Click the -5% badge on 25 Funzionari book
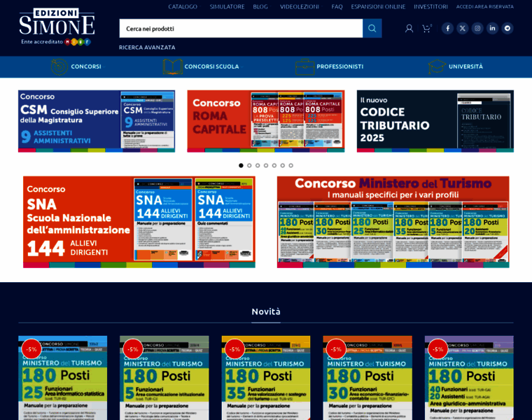The image size is (532, 420). coord(31,349)
